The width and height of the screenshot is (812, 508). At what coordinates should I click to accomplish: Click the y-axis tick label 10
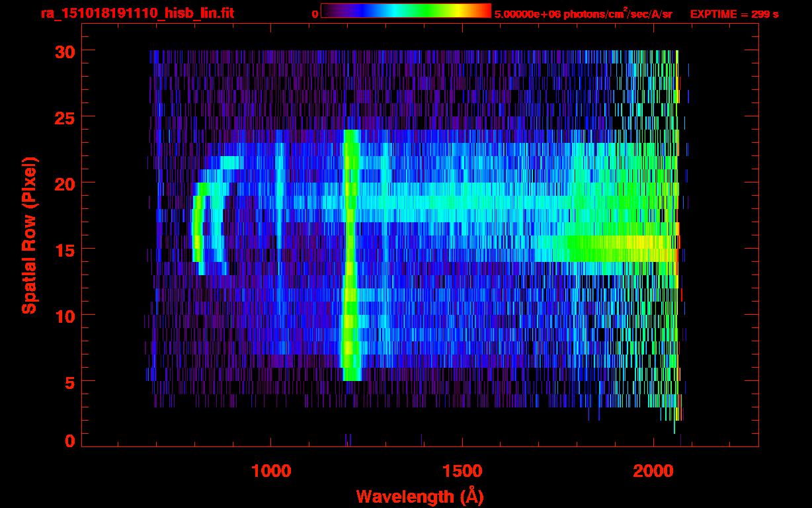click(65, 316)
